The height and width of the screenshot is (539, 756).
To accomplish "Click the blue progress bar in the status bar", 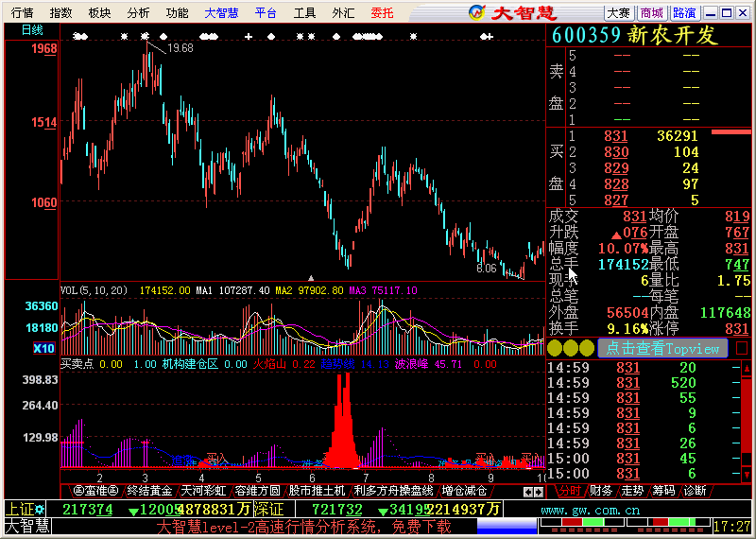I will point(507,526).
